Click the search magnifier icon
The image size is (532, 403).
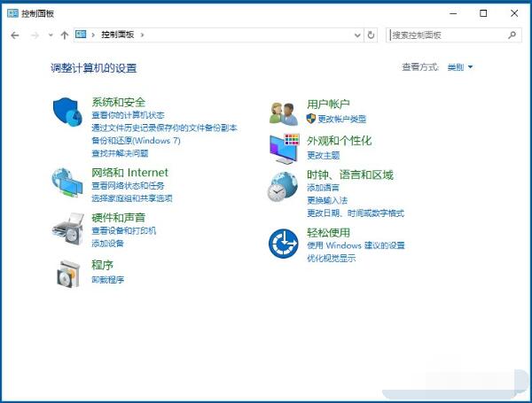click(x=512, y=35)
